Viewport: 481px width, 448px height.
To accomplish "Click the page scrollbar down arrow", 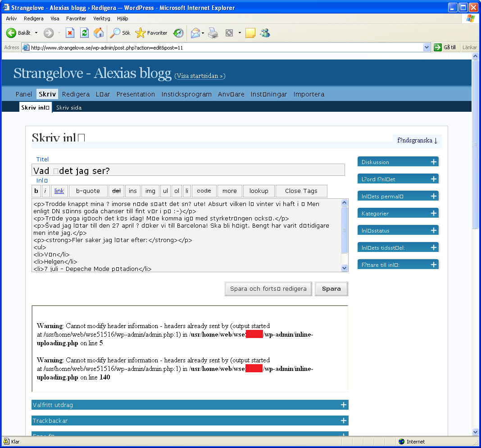I will coord(475,432).
